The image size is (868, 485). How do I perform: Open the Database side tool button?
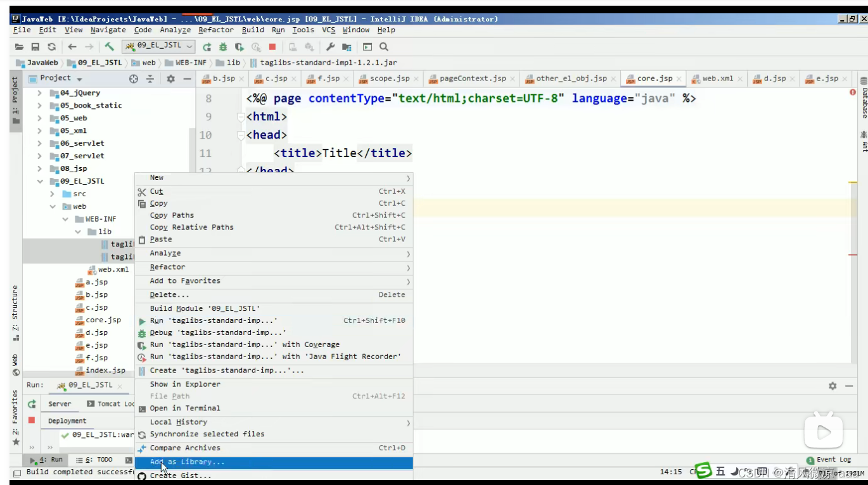coord(862,98)
